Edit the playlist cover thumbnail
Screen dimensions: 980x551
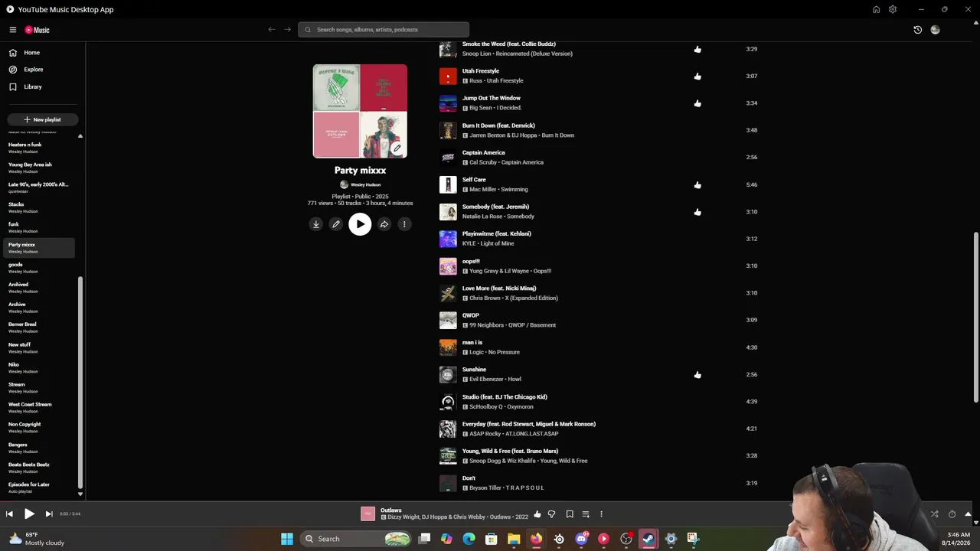(397, 148)
